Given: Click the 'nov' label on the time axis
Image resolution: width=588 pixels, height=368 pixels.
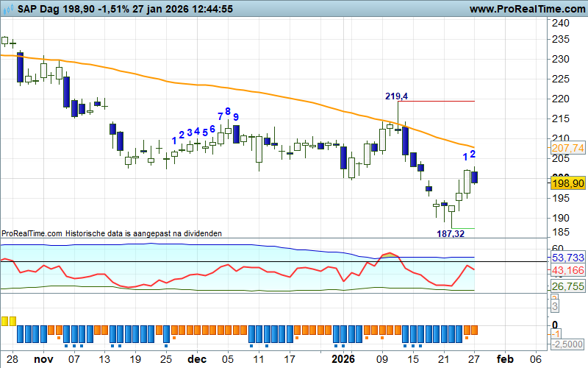Looking at the screenshot, I should pos(44,360).
